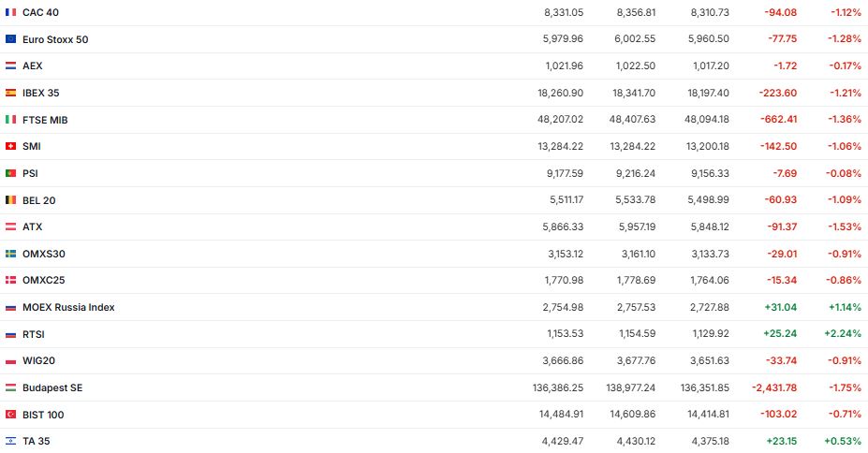Click the Spain flag beside IBEX 35
The image size is (868, 453).
[10, 93]
